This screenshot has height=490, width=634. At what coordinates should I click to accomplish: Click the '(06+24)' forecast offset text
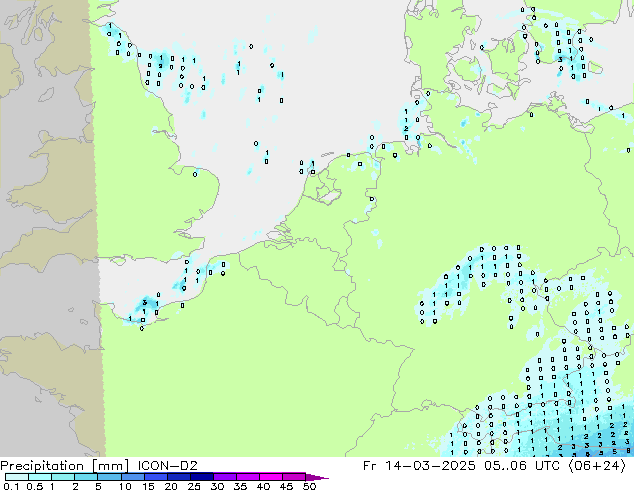pyautogui.click(x=597, y=466)
